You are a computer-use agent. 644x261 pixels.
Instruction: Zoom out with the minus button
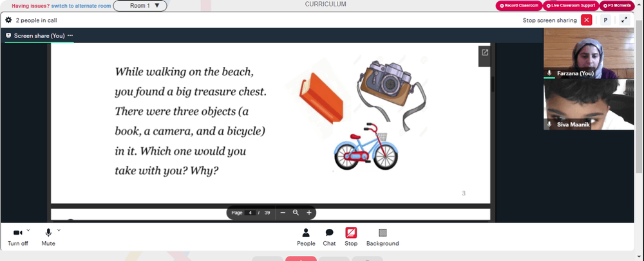[283, 213]
